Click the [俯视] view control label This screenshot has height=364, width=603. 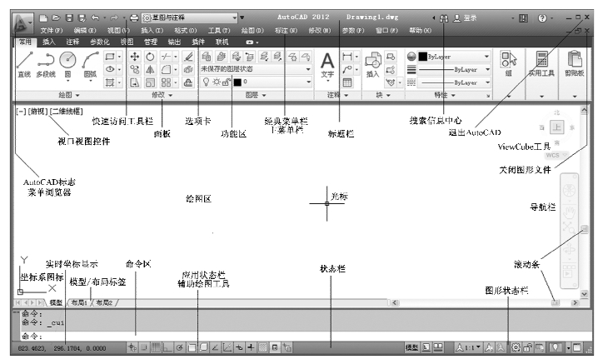[37, 112]
